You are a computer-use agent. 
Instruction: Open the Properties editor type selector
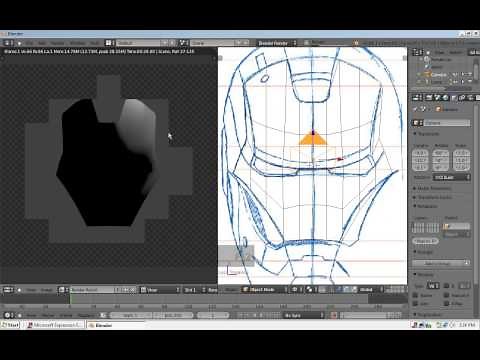coord(417,98)
